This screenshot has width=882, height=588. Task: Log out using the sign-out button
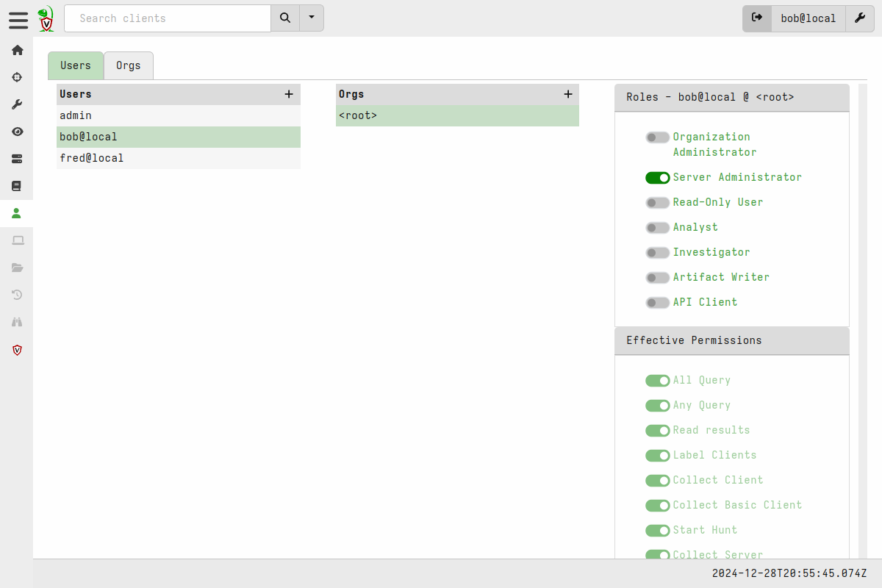point(757,18)
